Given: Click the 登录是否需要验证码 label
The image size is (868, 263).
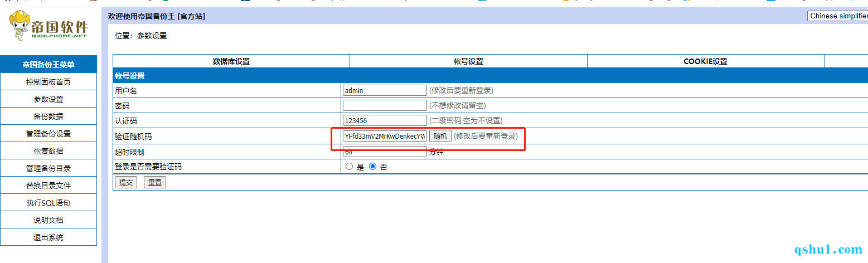Looking at the screenshot, I should [x=148, y=167].
